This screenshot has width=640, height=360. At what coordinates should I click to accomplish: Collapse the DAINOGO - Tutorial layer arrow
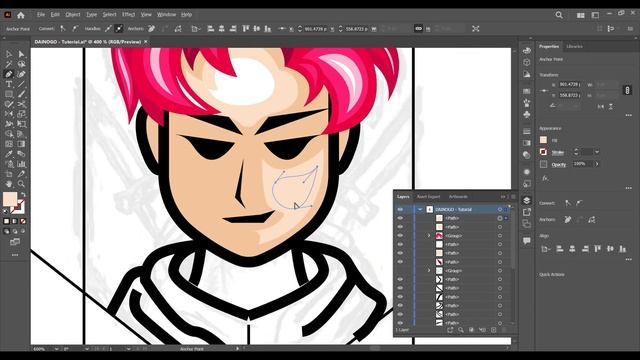pos(420,209)
